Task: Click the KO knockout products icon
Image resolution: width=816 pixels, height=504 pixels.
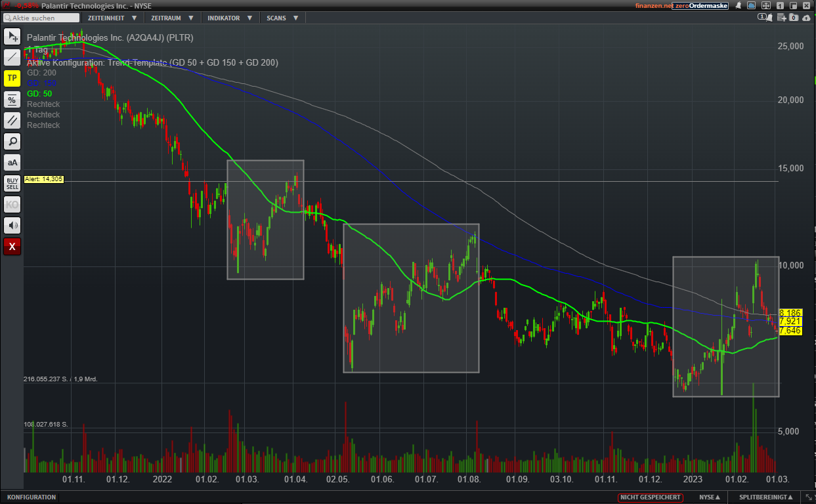Action: (12, 205)
